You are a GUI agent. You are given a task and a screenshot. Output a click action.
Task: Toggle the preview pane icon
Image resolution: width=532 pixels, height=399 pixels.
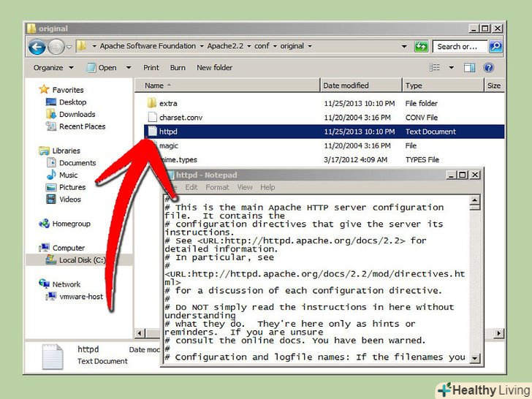(470, 67)
